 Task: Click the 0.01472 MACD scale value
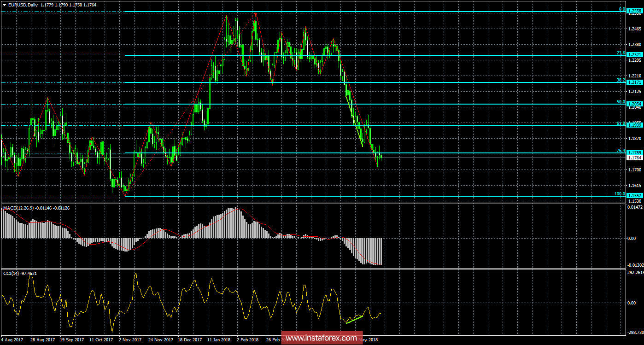pos(636,208)
